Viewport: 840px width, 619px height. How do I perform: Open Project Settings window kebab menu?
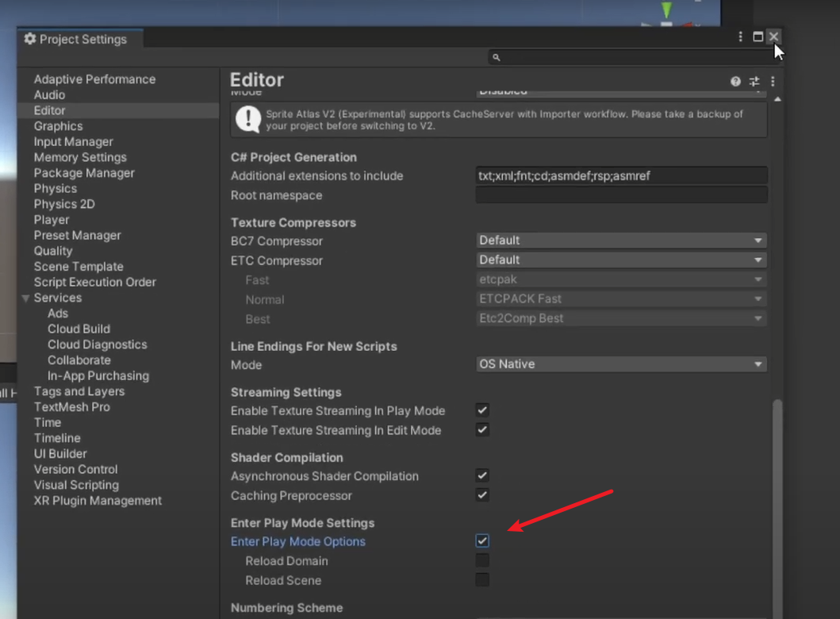740,37
